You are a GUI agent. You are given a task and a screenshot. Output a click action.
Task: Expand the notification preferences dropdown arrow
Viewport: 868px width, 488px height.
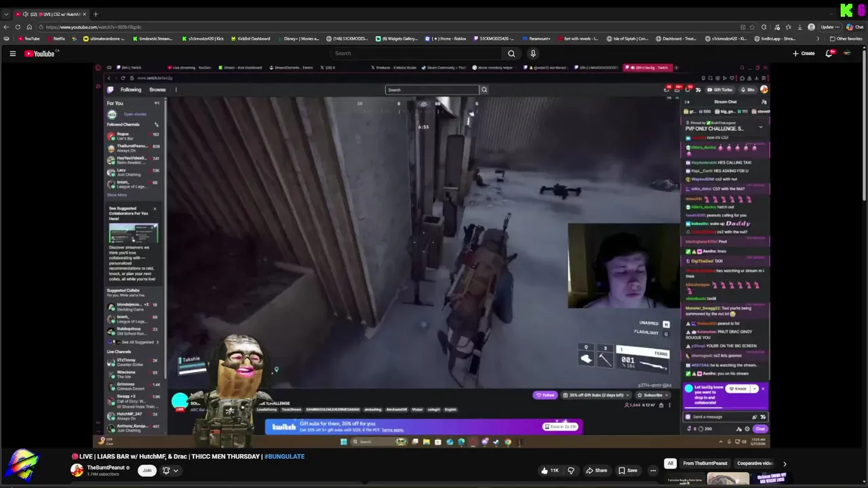(x=176, y=470)
